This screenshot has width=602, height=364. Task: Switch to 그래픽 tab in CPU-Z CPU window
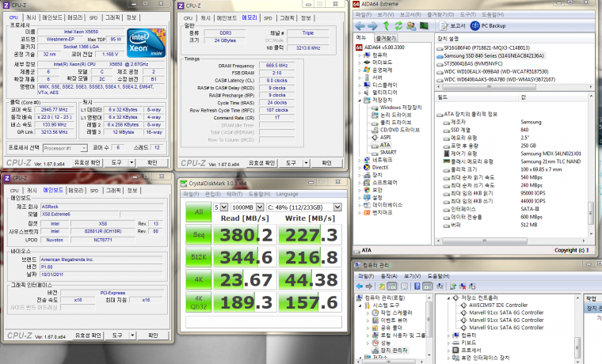click(x=112, y=17)
